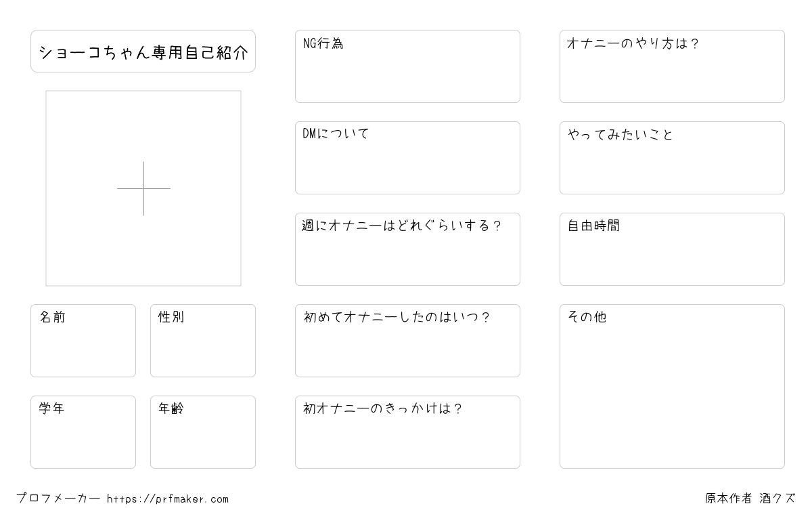The width and height of the screenshot is (812, 508).
Task: Select the やってみたいこと box
Action: pos(672,158)
